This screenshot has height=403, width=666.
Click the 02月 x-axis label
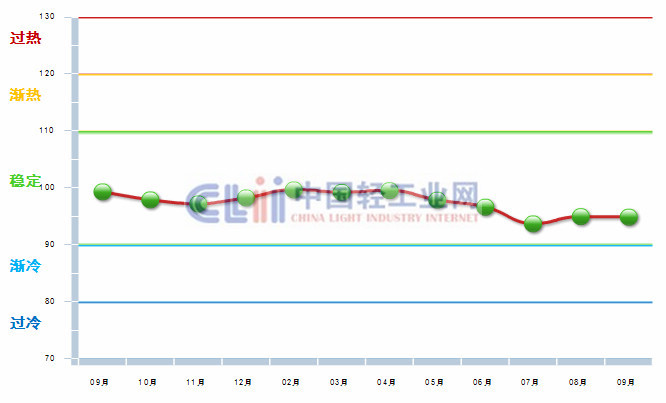coord(292,382)
